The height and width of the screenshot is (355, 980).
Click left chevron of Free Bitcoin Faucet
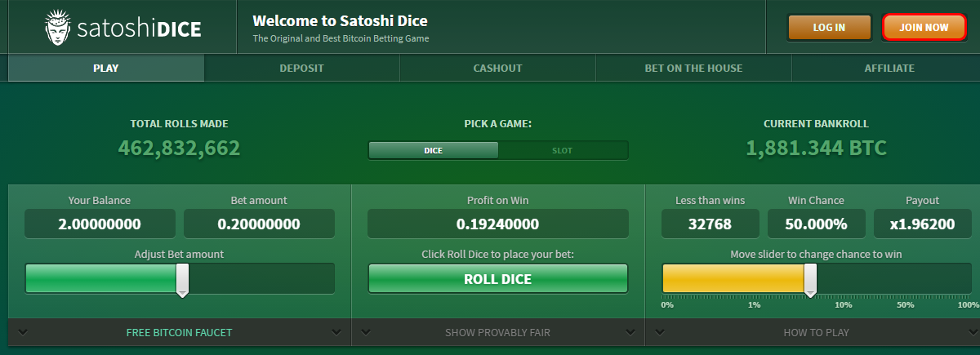pos(22,332)
